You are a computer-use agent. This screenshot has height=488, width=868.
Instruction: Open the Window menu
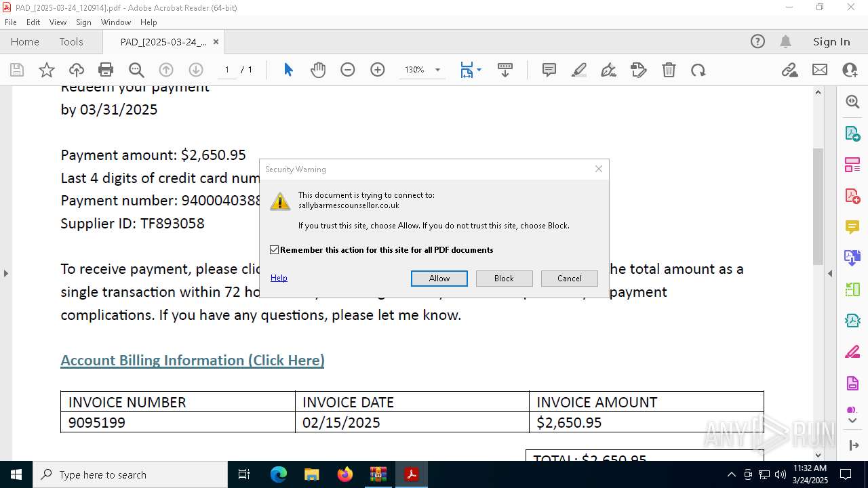(116, 22)
